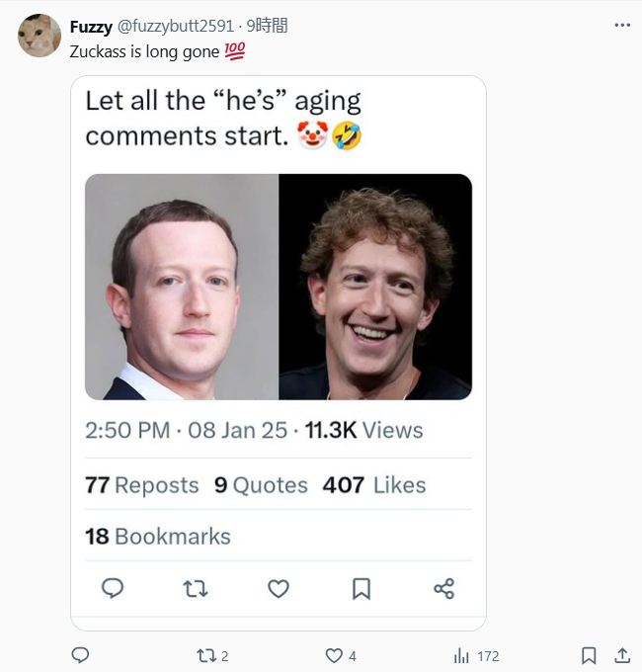Open the @fuzzybutt2591 handle link
The width and height of the screenshot is (642, 672).
pyautogui.click(x=176, y=27)
